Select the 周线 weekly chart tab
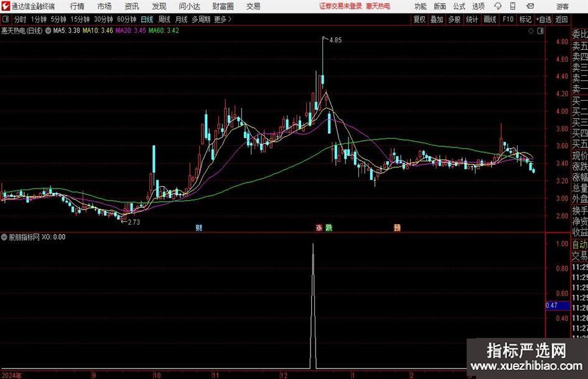Viewport: 588px width, 379px height. click(x=164, y=19)
